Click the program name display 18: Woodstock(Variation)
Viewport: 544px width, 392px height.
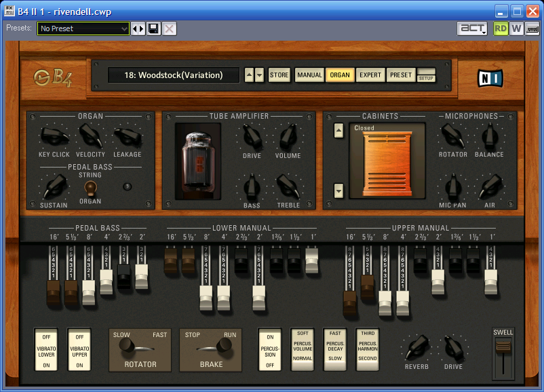pyautogui.click(x=174, y=75)
